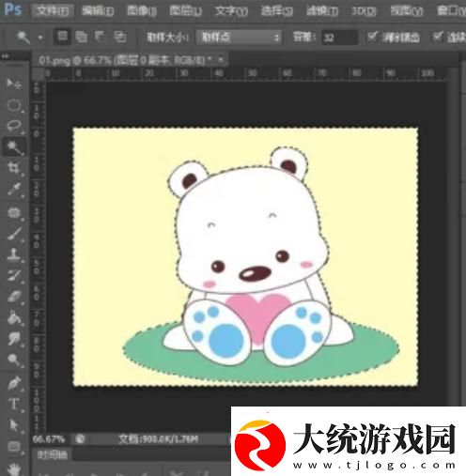Toggle the 连续 contiguous checkbox
The width and height of the screenshot is (466, 476).
[x=438, y=37]
